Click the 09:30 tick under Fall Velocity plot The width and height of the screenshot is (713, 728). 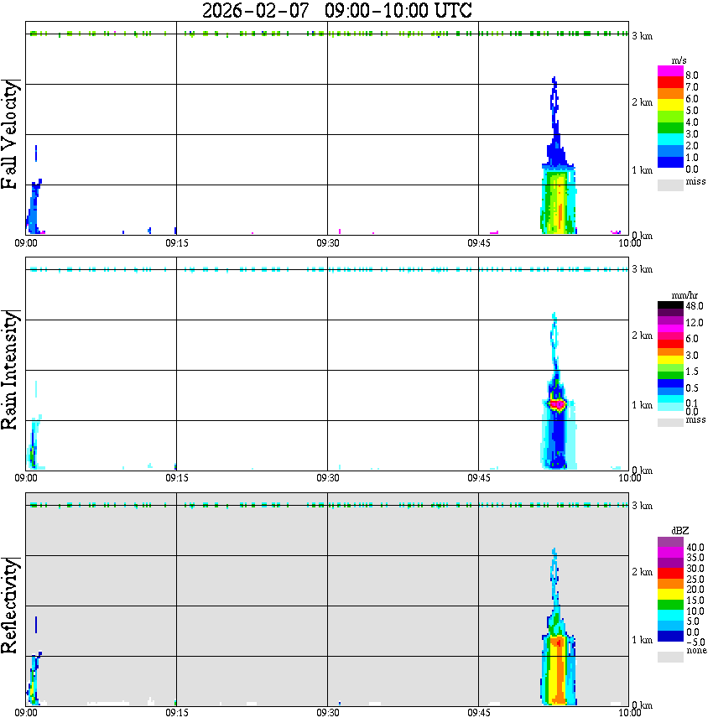[x=328, y=243]
